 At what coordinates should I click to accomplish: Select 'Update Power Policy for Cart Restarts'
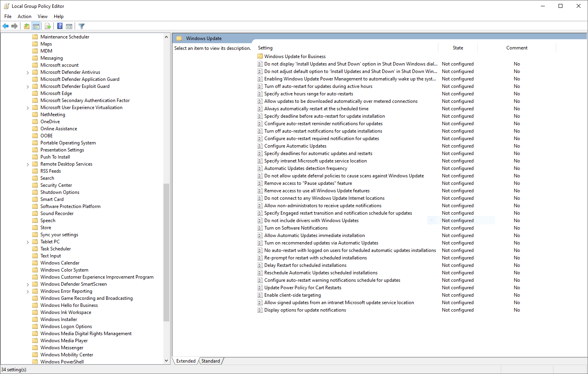[x=303, y=288]
